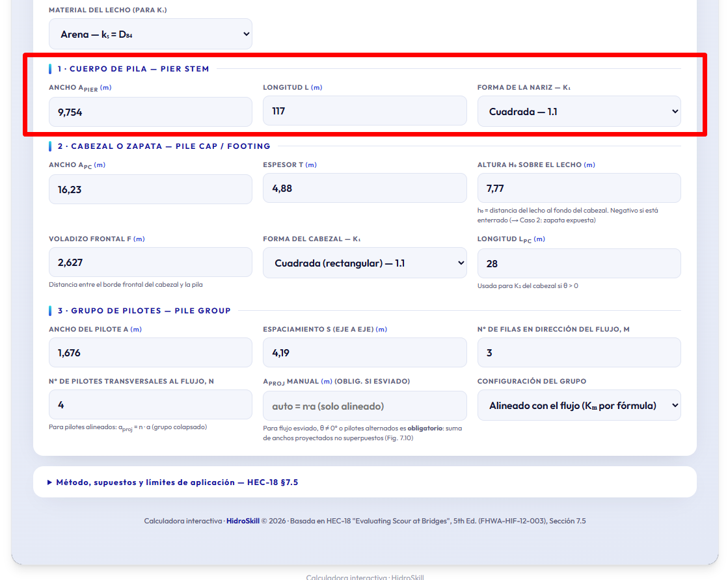Click the A proj manual input field

[364, 406]
